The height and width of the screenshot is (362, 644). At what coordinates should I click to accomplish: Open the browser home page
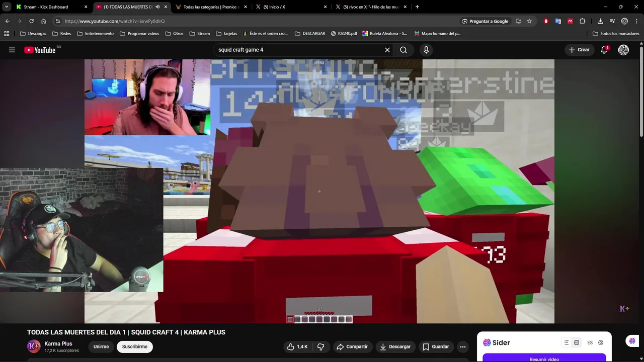point(43,21)
